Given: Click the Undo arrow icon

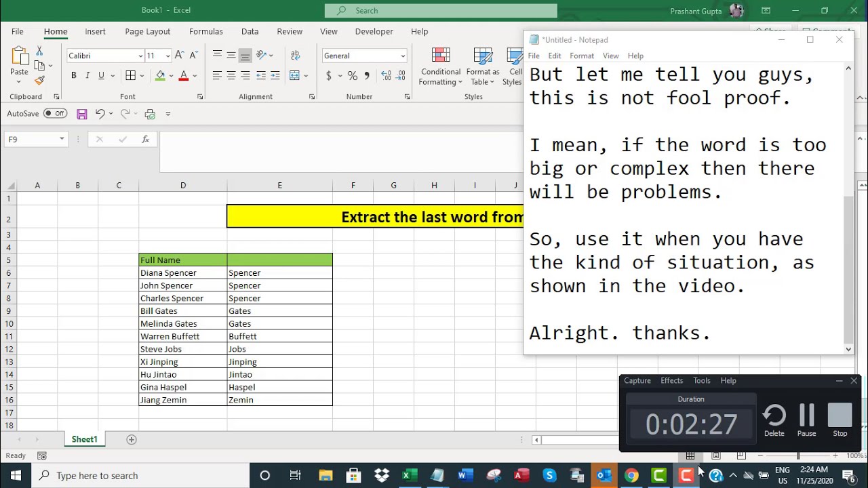Looking at the screenshot, I should 100,114.
